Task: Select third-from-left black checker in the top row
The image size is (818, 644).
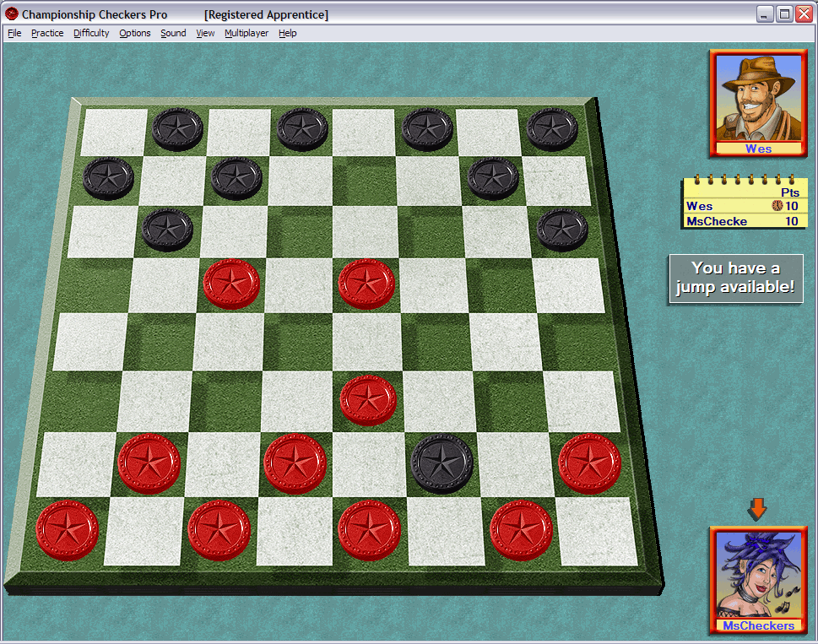Action: 427,129
